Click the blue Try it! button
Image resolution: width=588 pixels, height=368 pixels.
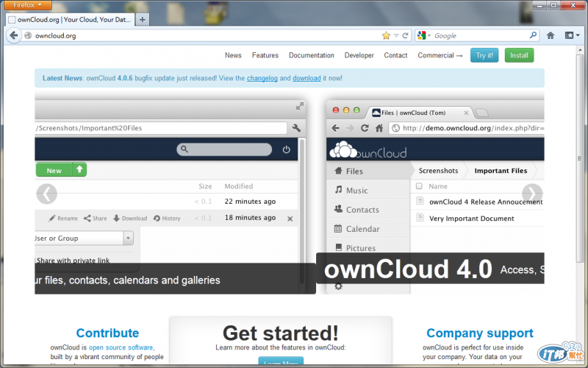tap(484, 55)
